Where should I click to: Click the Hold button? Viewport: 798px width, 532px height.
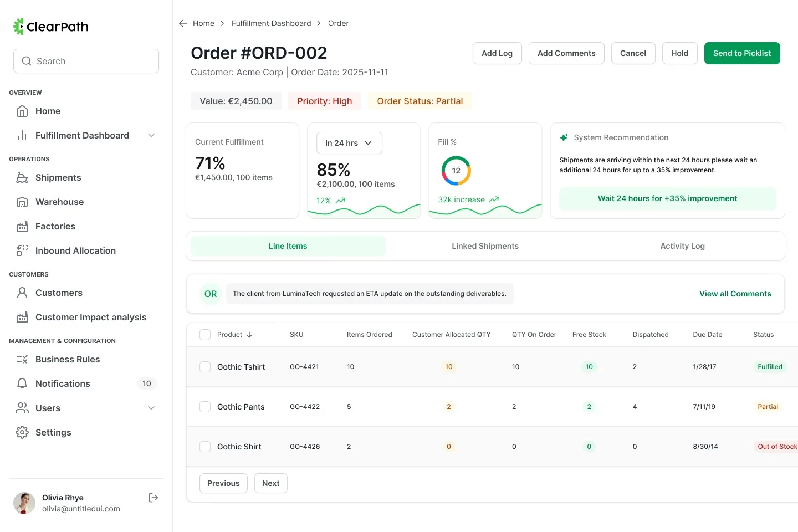pos(679,53)
